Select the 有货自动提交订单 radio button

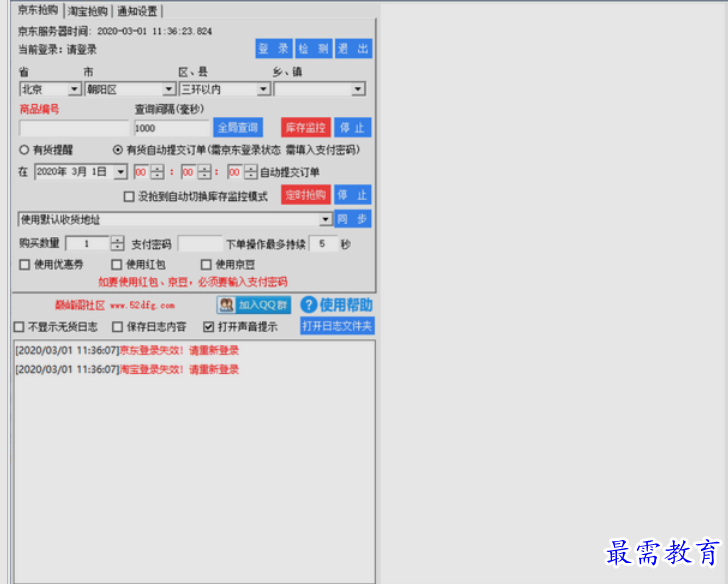[117, 150]
